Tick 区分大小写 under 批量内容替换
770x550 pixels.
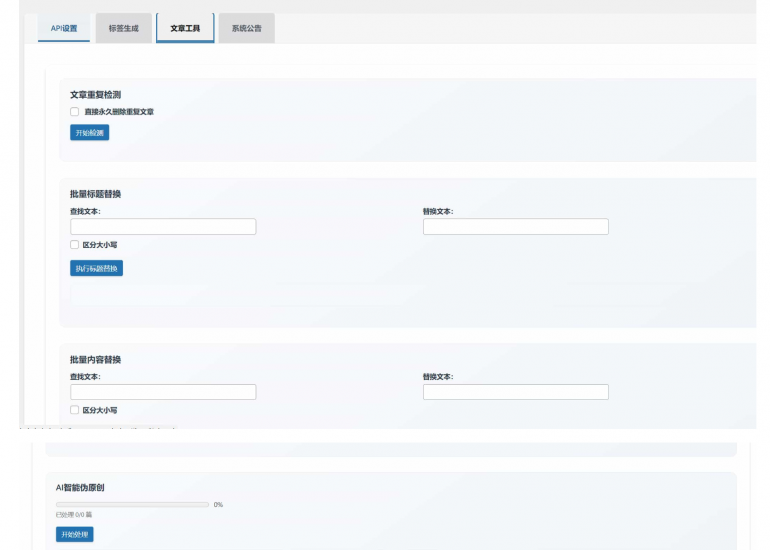click(75, 410)
